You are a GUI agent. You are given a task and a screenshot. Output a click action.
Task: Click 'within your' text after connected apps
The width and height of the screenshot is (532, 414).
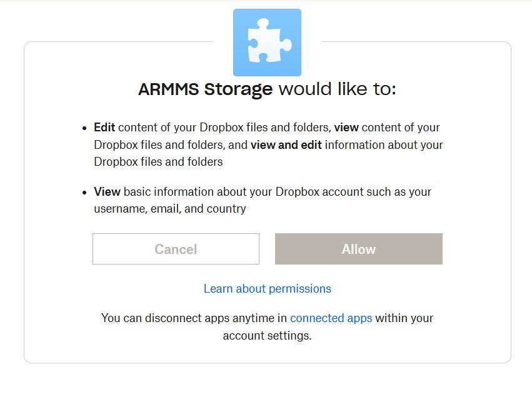click(404, 318)
